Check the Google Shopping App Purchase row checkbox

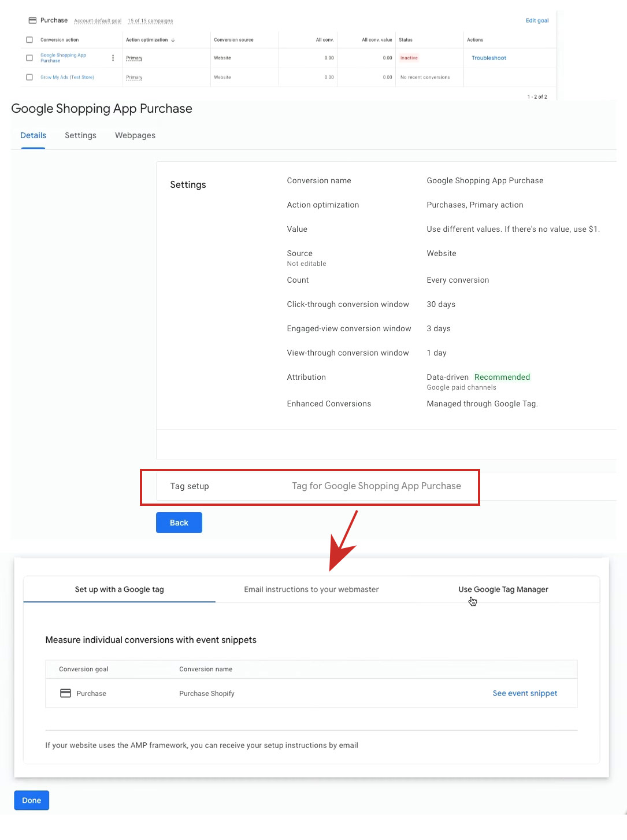tap(29, 58)
